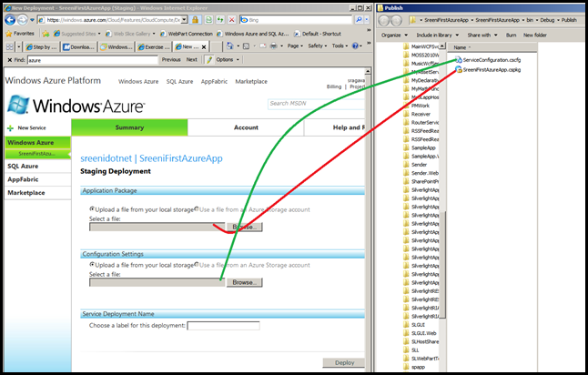The image size is (588, 375).
Task: Open address bar URL dropdown
Action: click(x=184, y=20)
